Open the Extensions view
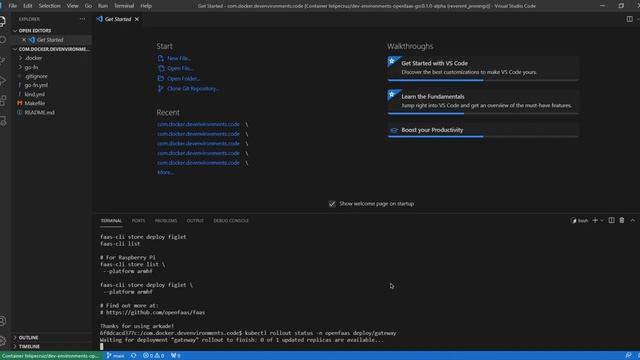The width and height of the screenshot is (640, 360). coord(2,100)
